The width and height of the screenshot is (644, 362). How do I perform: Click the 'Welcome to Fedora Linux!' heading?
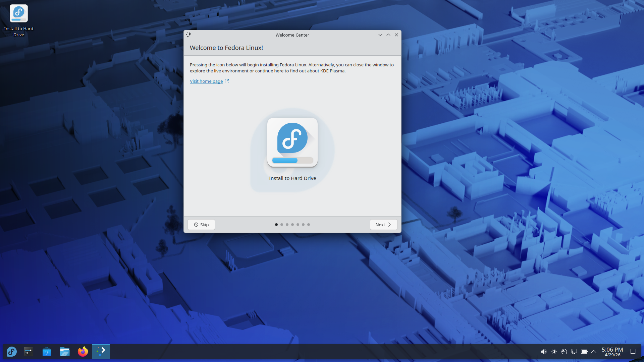226,48
